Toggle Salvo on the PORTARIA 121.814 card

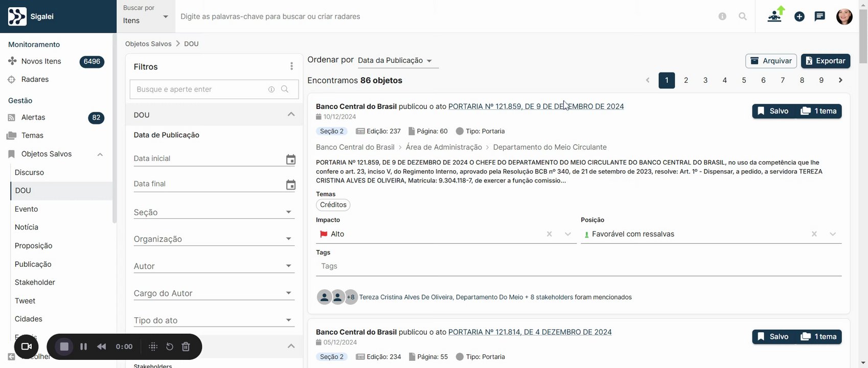coord(773,337)
